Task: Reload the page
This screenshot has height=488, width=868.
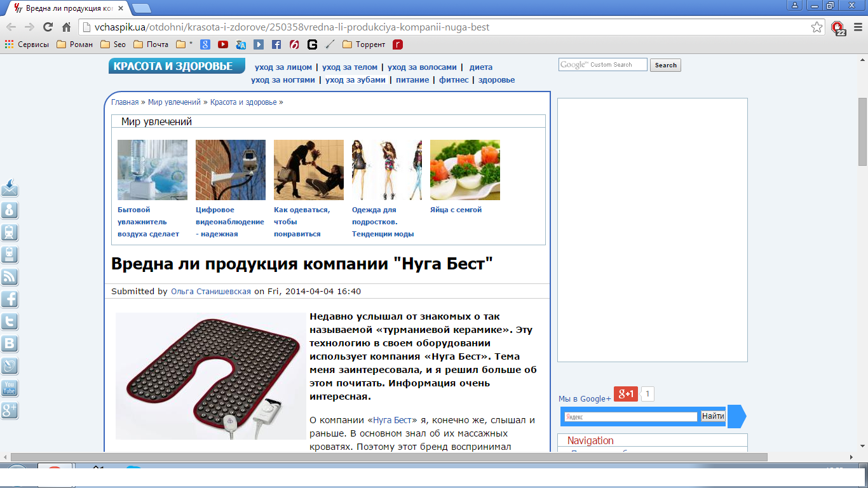Action: (x=48, y=27)
